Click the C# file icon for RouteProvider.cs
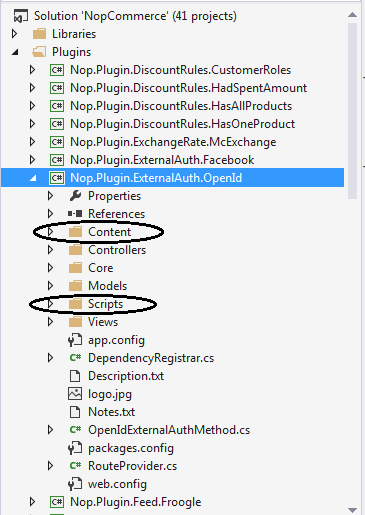 pyautogui.click(x=75, y=466)
